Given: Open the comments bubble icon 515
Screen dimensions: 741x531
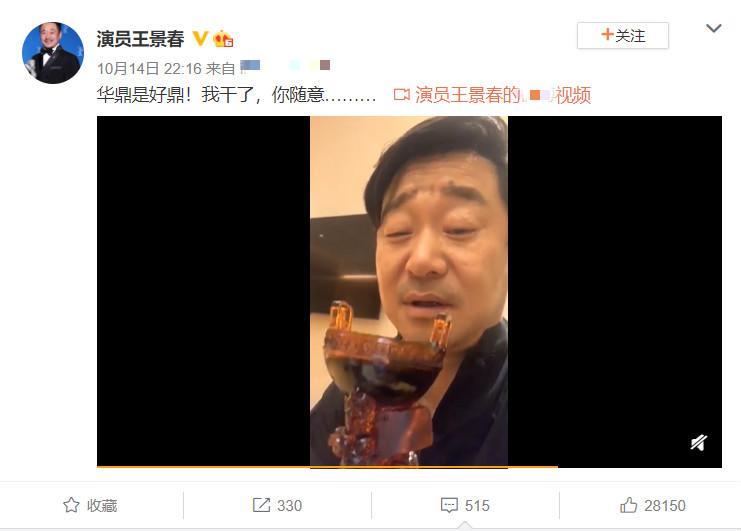Looking at the screenshot, I should click(x=449, y=505).
